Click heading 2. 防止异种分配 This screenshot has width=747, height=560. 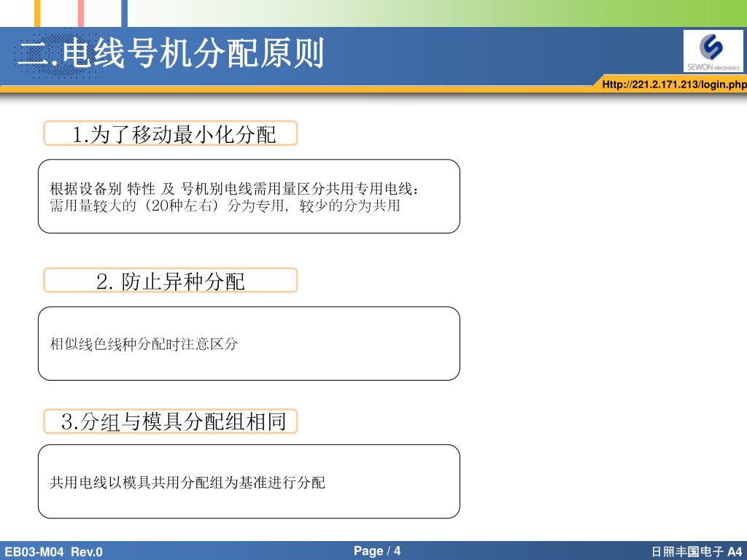click(171, 281)
